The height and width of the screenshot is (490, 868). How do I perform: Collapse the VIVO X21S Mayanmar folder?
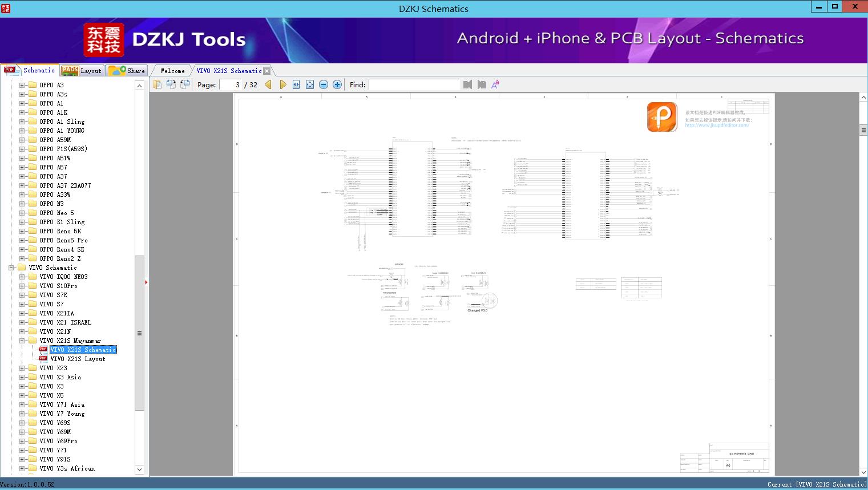point(22,341)
